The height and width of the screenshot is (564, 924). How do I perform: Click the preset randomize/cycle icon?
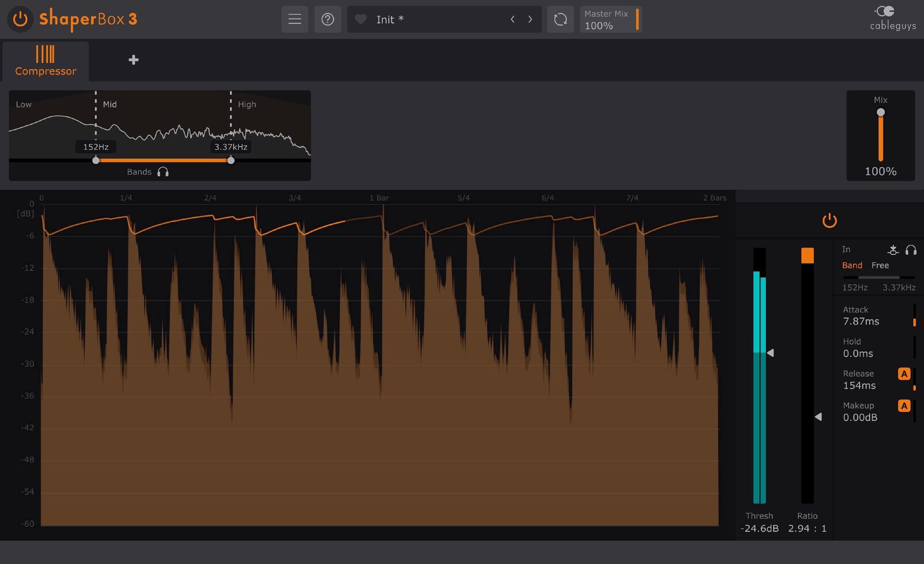(560, 19)
